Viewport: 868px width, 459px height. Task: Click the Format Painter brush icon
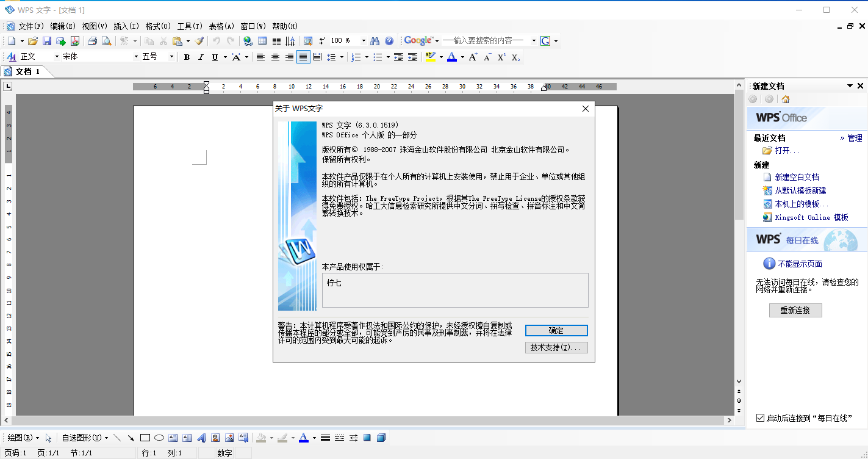[x=199, y=41]
